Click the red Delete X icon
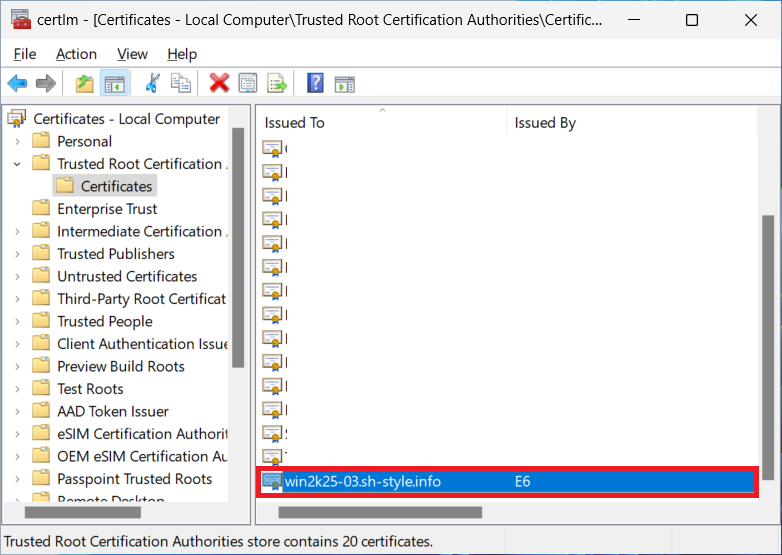This screenshot has height=555, width=782. pos(219,83)
